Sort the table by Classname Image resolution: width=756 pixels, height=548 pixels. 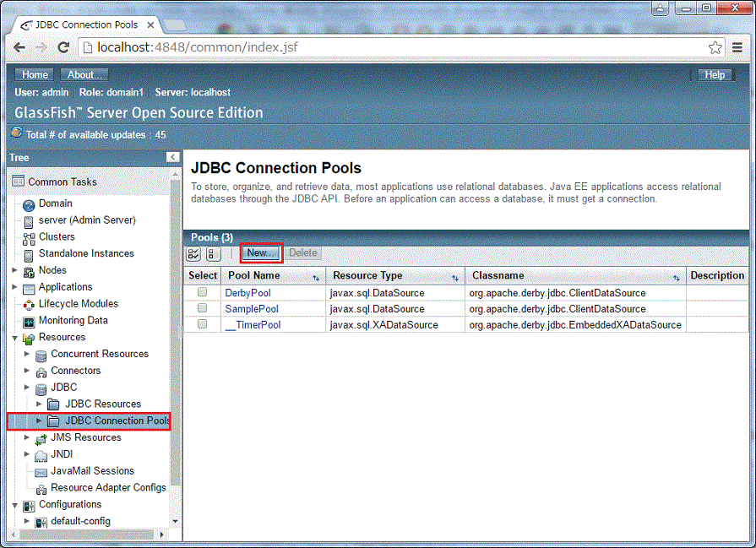pos(677,278)
